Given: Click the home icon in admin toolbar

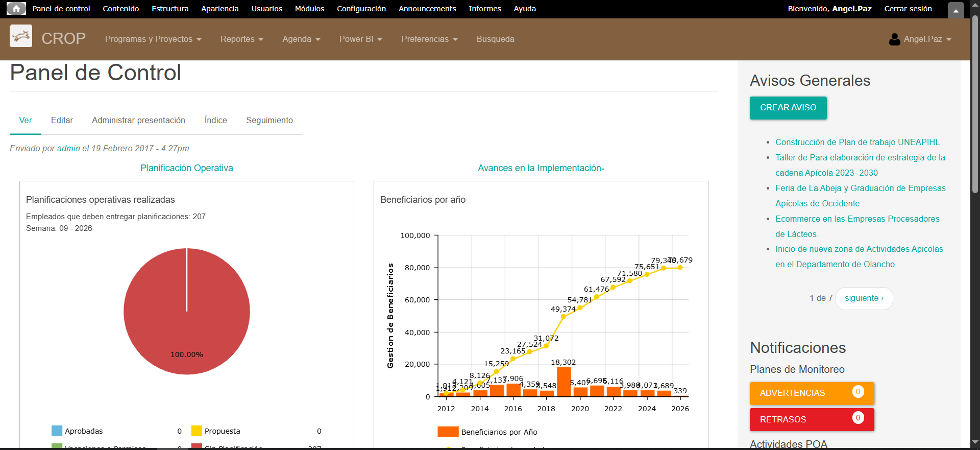Looking at the screenshot, I should point(16,9).
